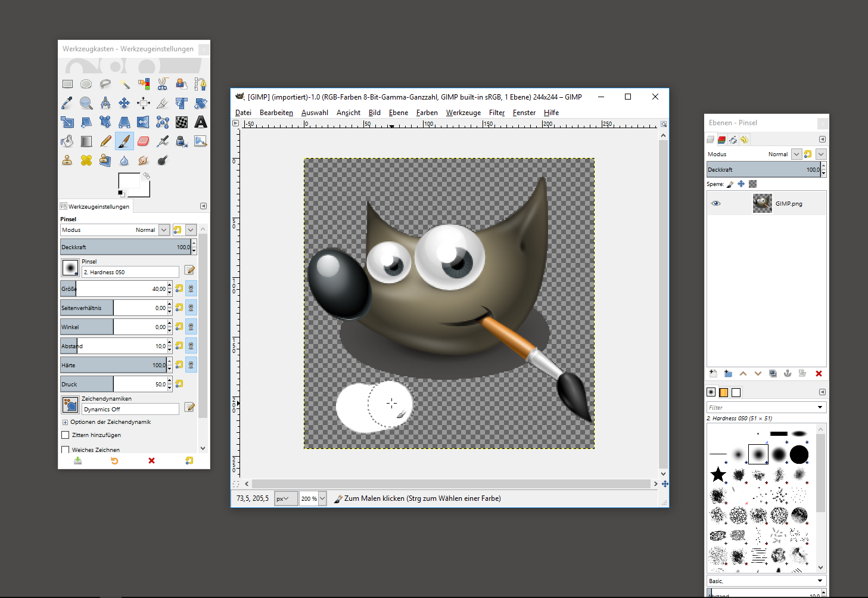Screen dimensions: 868x598
Task: Select the Bucket Fill tool
Action: pyautogui.click(x=67, y=141)
